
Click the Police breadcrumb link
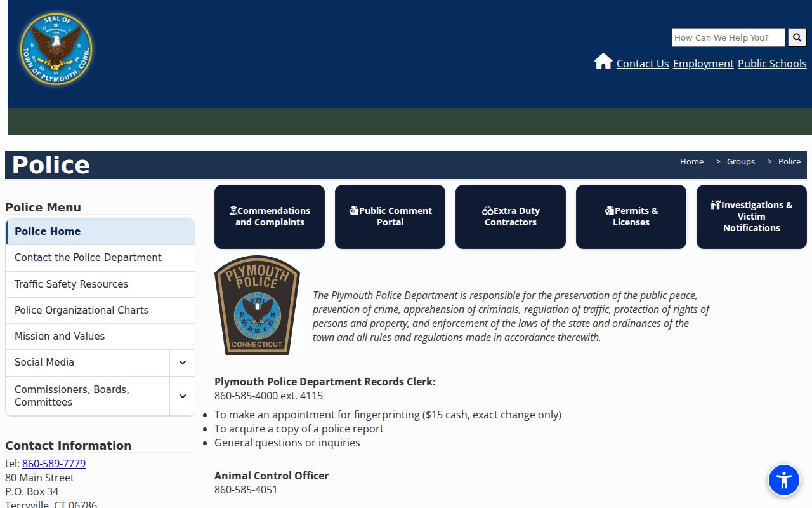[x=789, y=161]
